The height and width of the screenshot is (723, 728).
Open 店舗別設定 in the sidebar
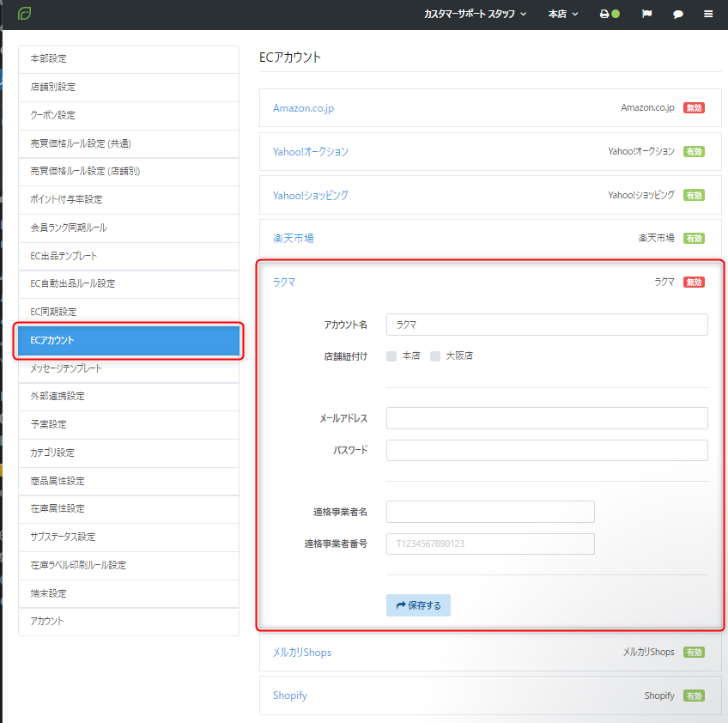click(x=129, y=88)
